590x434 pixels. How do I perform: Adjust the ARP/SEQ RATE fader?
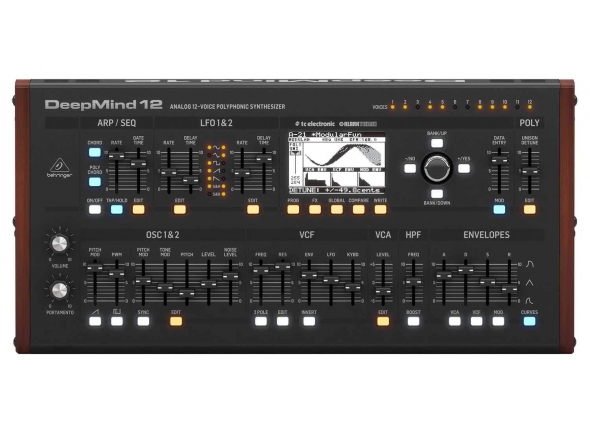tap(117, 156)
